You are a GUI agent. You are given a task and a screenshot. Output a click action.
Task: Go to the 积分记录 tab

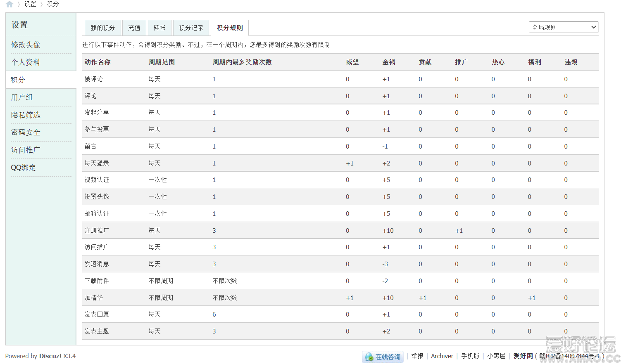(191, 28)
